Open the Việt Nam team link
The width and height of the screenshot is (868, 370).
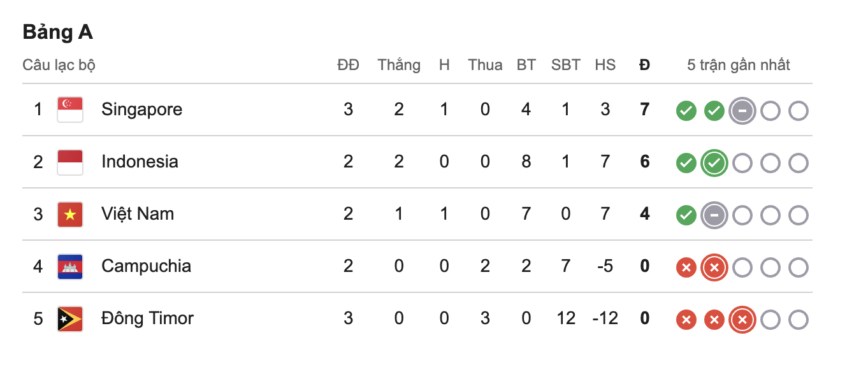(138, 214)
